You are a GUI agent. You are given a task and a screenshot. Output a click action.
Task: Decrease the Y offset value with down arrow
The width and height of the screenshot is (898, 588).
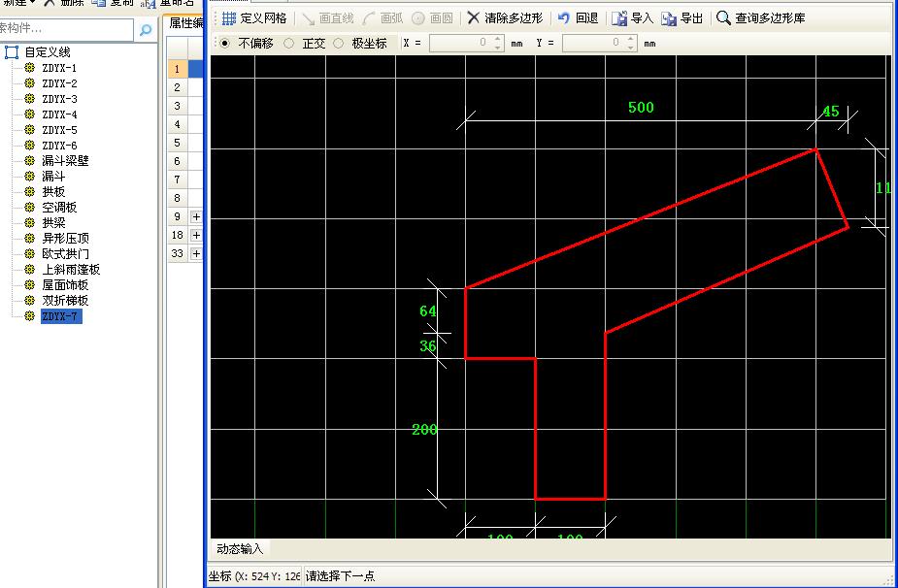(631, 48)
